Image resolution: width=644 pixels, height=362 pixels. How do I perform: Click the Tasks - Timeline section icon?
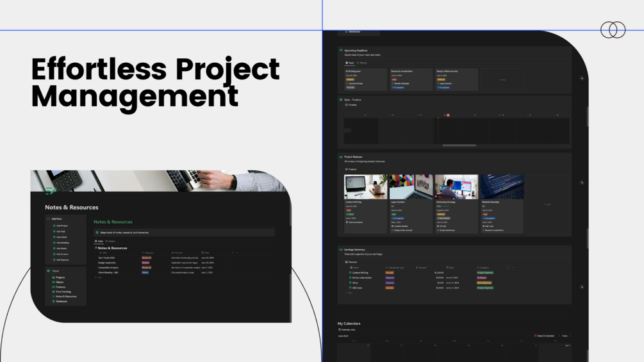pos(341,100)
